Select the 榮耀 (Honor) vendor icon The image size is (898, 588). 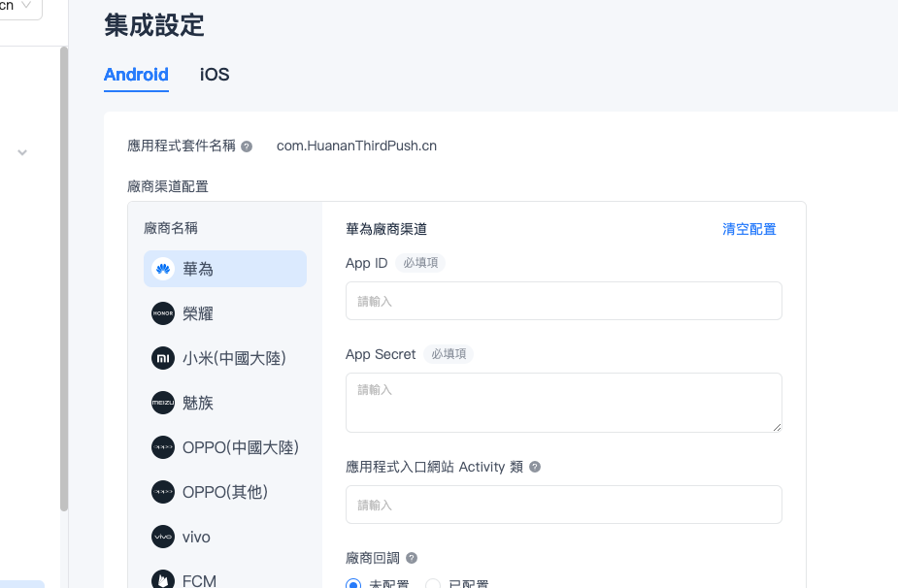[x=163, y=313]
